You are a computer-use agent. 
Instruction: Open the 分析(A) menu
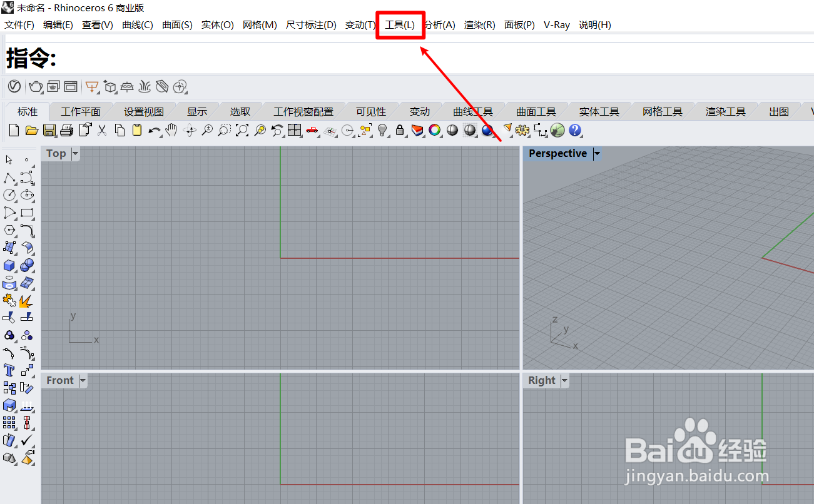click(x=440, y=25)
